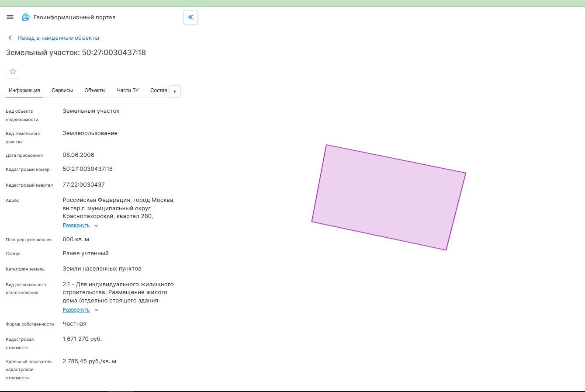Open the Состав tab
Screen dimensions: 585x392
click(x=159, y=90)
